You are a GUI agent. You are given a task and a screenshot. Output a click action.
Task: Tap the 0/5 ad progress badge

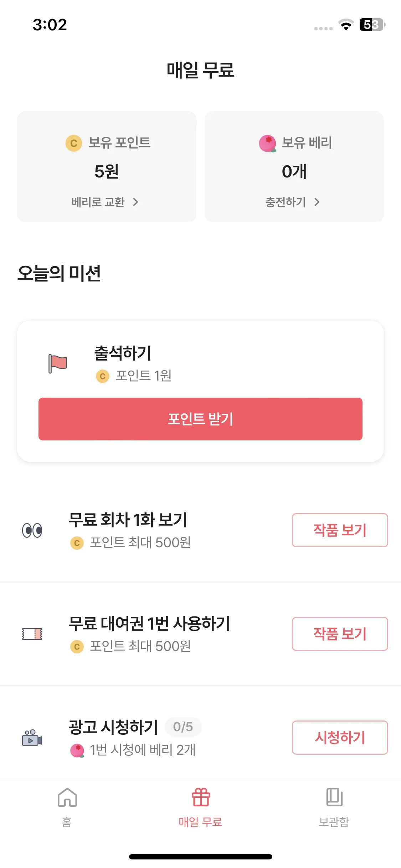[183, 727]
